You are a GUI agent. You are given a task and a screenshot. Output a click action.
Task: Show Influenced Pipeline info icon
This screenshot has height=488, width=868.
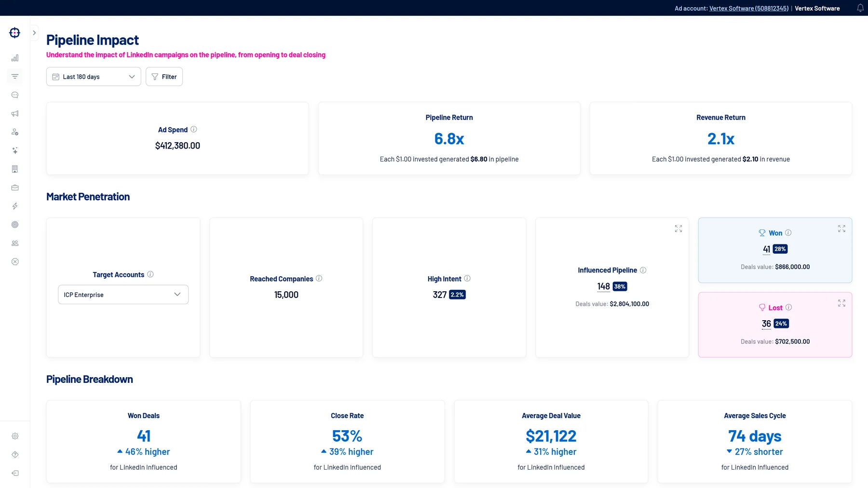click(x=643, y=270)
